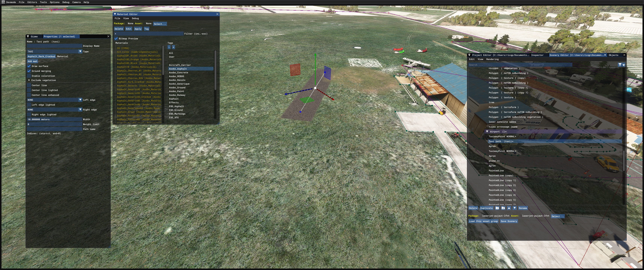Viewport: 644px width, 270px height.
Task: Click the funnel filter icon in Scenery Editor
Action: [620, 65]
